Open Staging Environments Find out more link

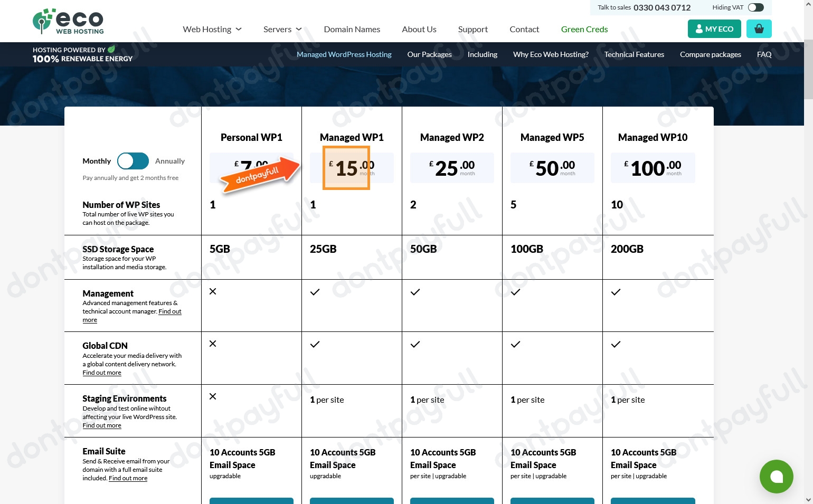pyautogui.click(x=102, y=425)
